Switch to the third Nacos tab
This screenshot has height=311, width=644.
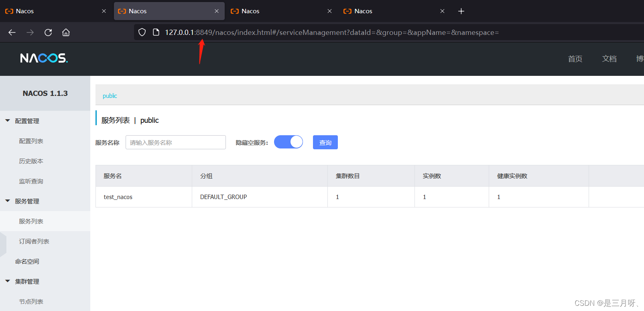click(282, 11)
